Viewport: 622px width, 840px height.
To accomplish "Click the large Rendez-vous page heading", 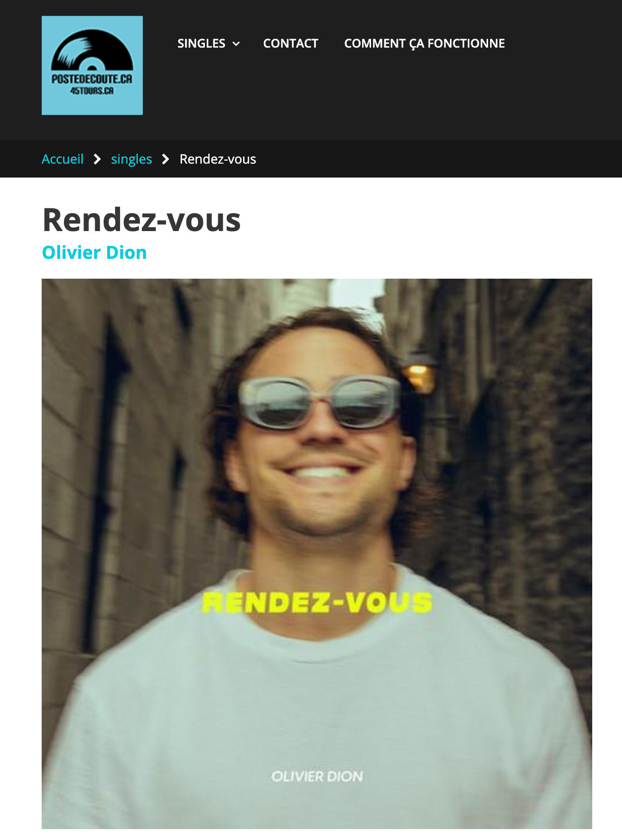I will click(142, 220).
